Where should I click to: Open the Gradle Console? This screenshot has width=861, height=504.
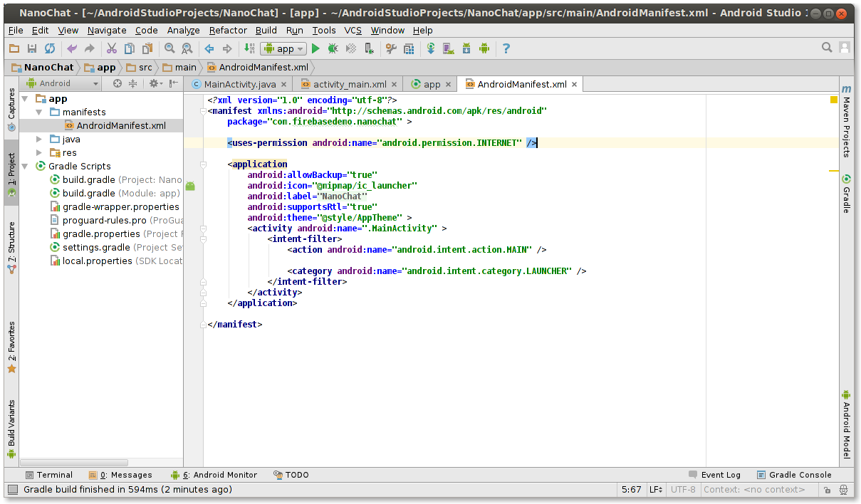pyautogui.click(x=793, y=475)
